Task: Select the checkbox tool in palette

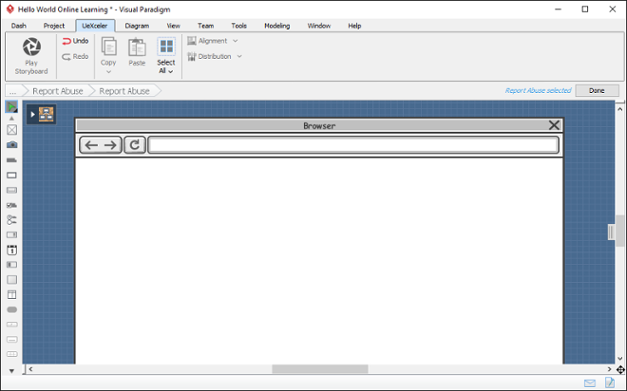Action: [x=12, y=205]
